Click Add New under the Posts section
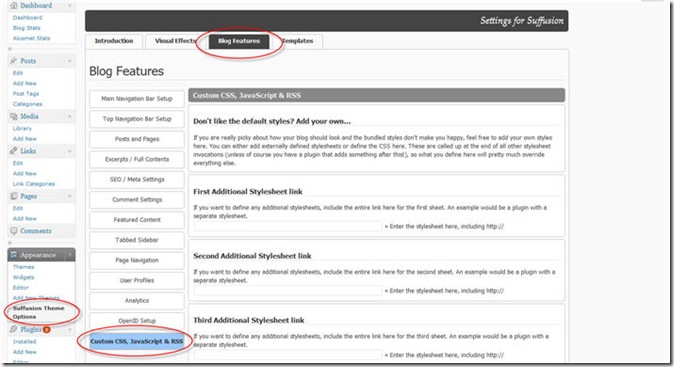 (25, 83)
